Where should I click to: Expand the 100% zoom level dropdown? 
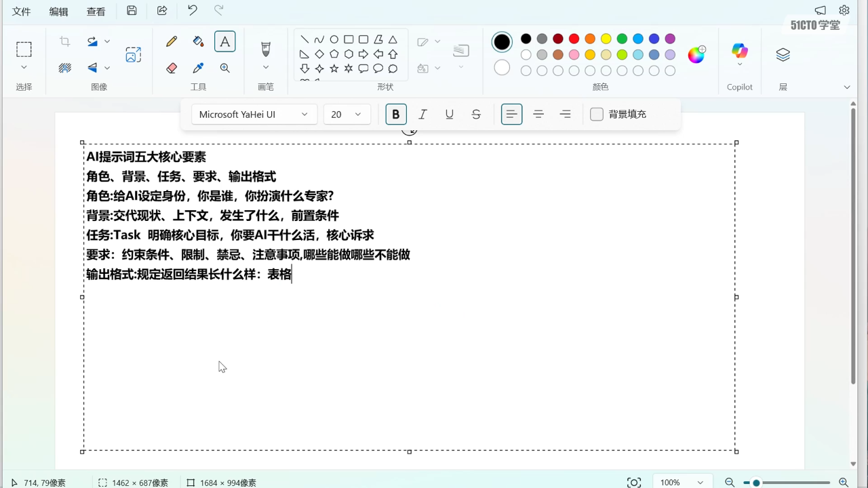point(682,483)
